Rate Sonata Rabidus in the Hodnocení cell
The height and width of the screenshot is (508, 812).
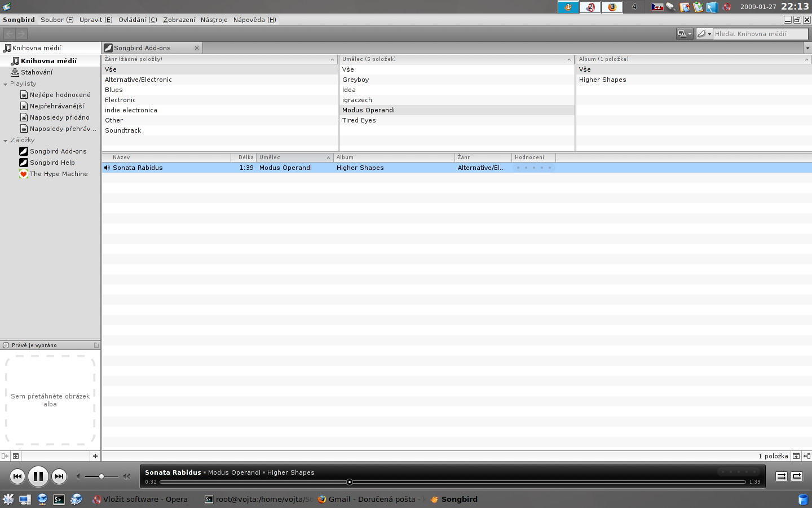[x=533, y=168]
